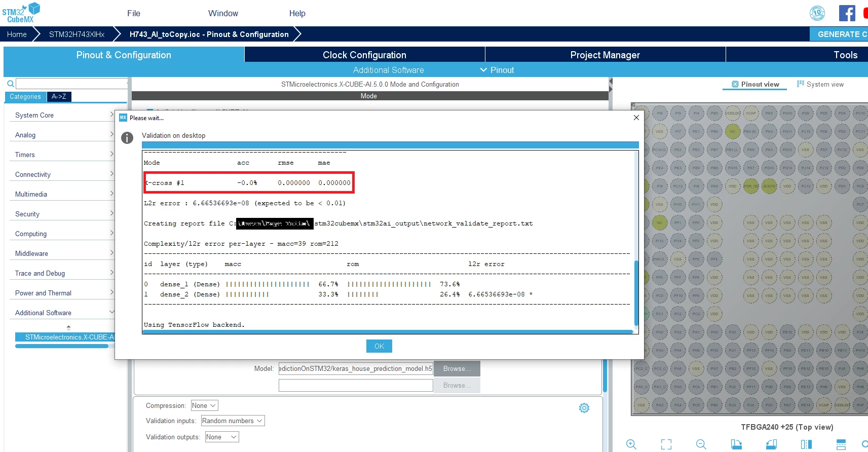Open the Validation inputs dropdown
Image resolution: width=868 pixels, height=452 pixels.
(233, 421)
